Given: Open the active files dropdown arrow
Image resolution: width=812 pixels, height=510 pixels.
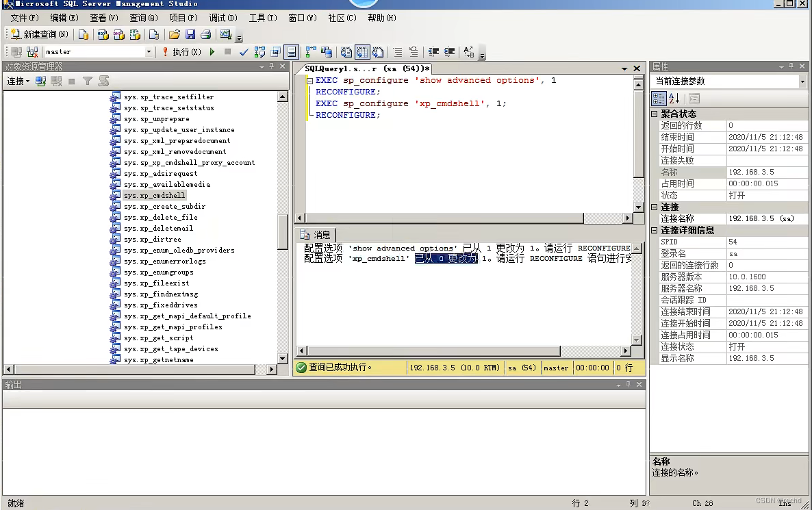Looking at the screenshot, I should coord(624,68).
